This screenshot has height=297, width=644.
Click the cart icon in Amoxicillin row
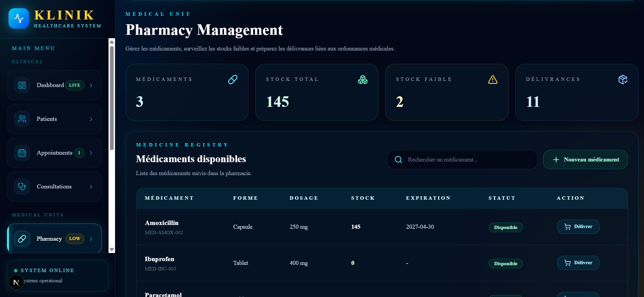(568, 227)
